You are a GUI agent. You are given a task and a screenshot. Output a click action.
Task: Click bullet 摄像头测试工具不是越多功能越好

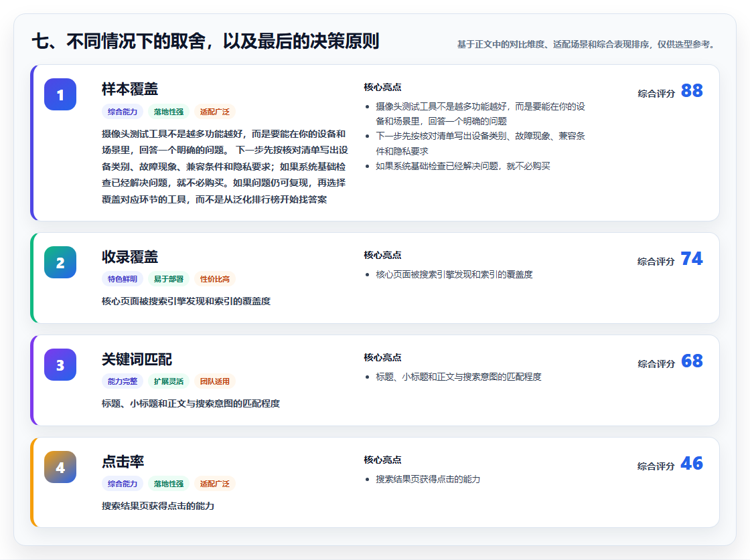point(480,114)
